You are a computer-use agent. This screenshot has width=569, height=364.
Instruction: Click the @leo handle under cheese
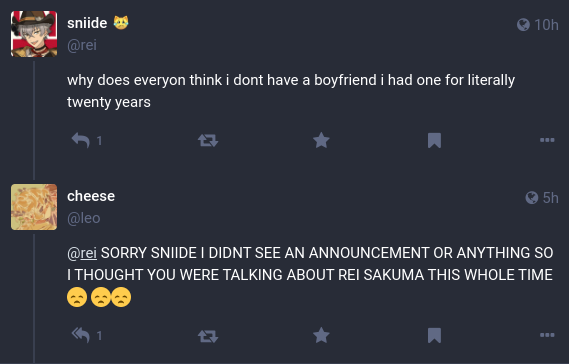point(84,218)
